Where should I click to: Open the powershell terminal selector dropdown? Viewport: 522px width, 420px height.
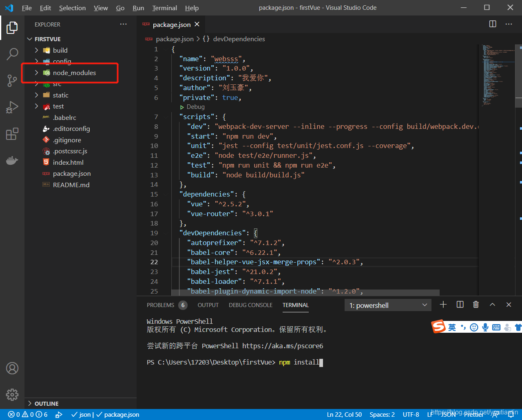tap(388, 305)
